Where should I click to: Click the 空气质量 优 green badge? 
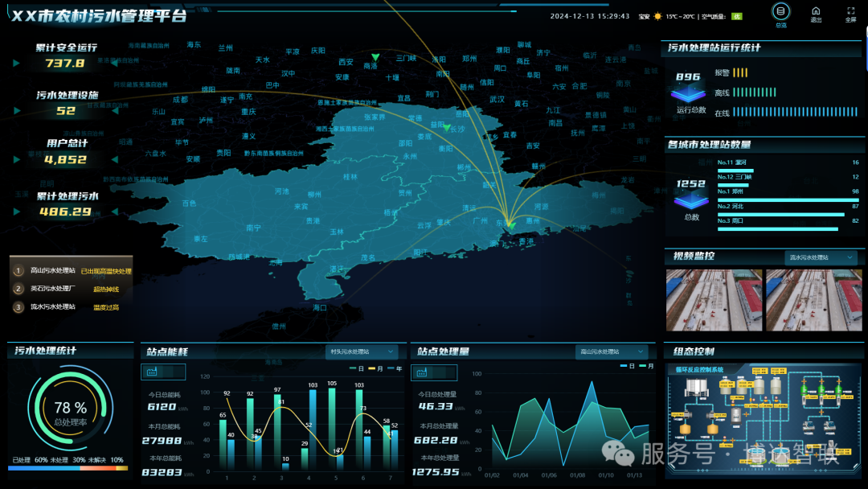click(736, 16)
